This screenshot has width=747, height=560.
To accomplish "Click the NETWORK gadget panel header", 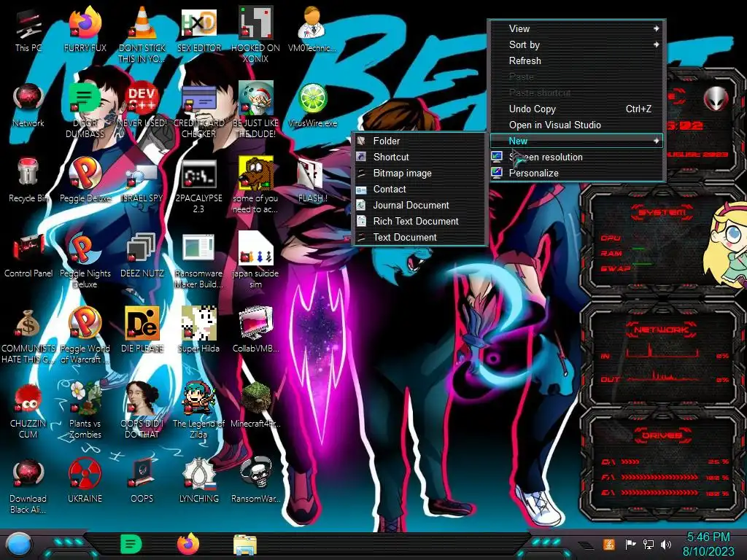I will [x=662, y=330].
